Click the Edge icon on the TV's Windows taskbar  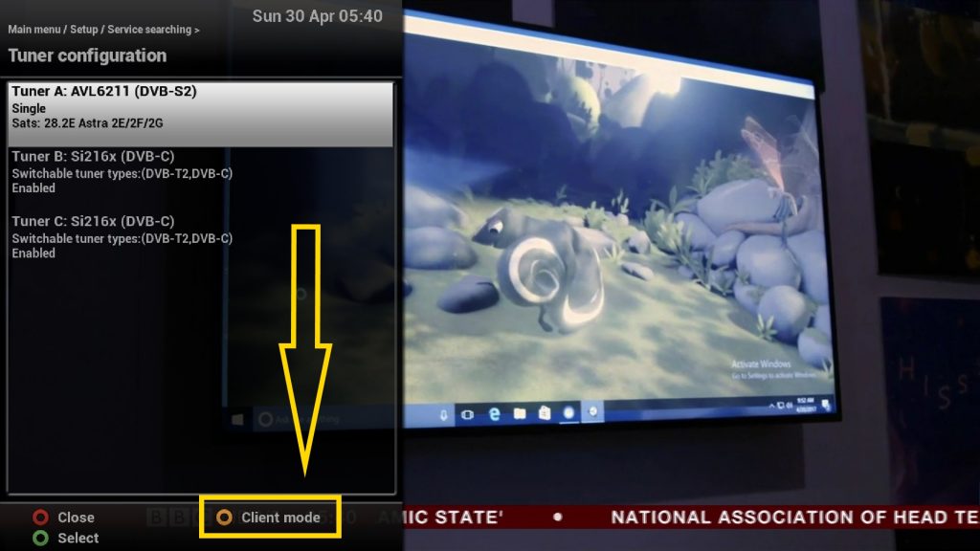point(495,413)
